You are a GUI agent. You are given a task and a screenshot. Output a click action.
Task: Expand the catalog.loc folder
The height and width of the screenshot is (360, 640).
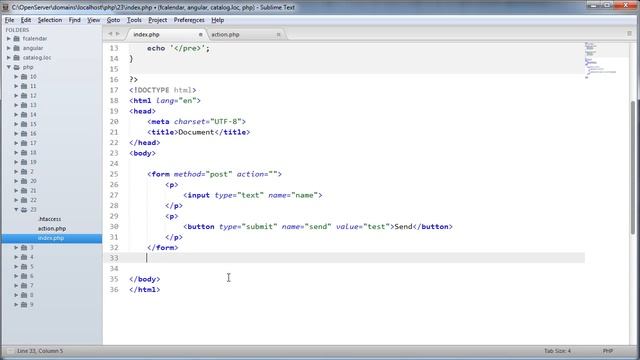[x=9, y=58]
